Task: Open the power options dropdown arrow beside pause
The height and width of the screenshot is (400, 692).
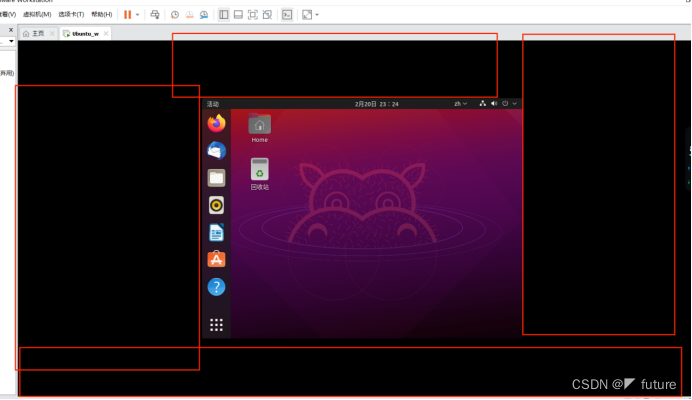Action: 137,15
